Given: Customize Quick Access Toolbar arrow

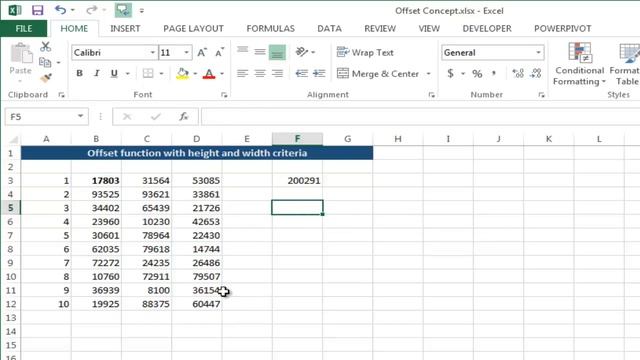Looking at the screenshot, I should pyautogui.click(x=142, y=11).
